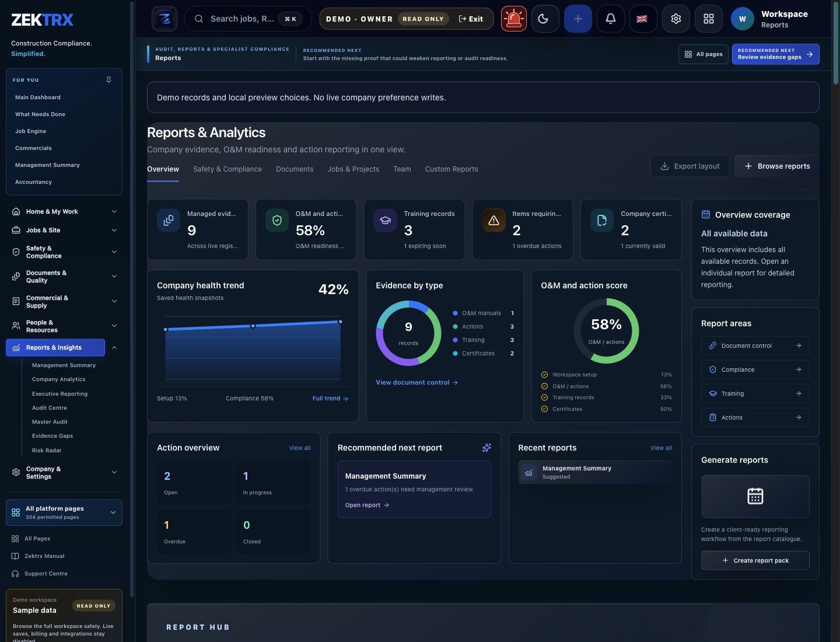This screenshot has width=840, height=642.
Task: Expand Safety & Compliance sidebar section
Action: coord(64,252)
